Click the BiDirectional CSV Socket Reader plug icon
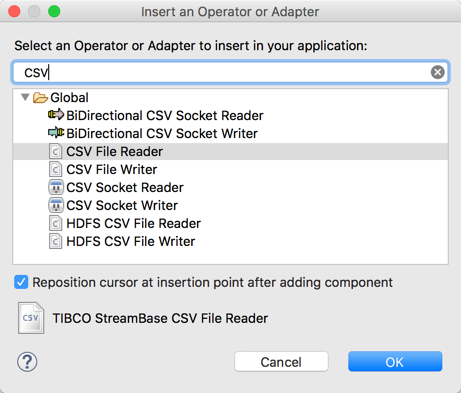 click(x=56, y=115)
